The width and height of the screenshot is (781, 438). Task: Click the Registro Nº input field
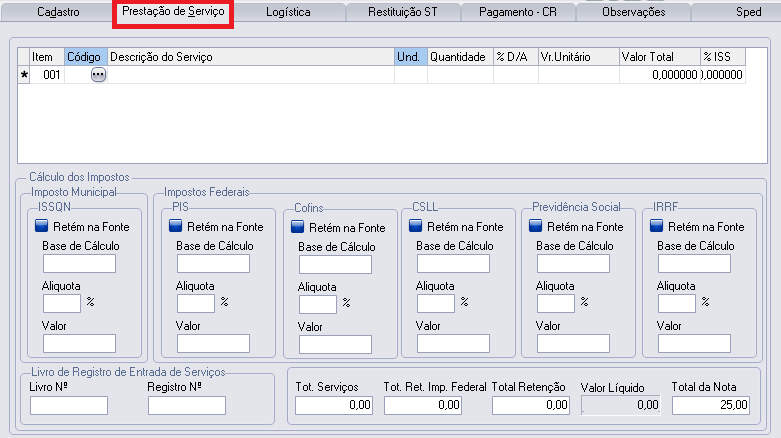point(186,405)
